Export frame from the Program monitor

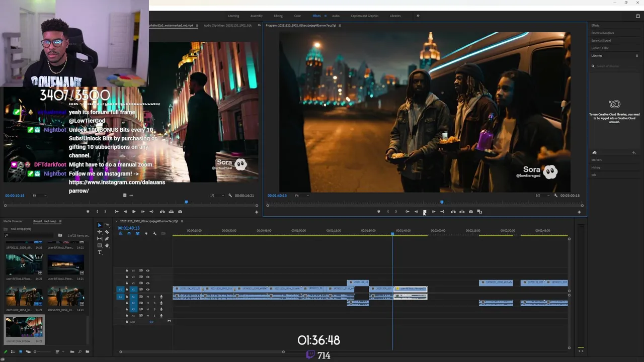coord(471,212)
